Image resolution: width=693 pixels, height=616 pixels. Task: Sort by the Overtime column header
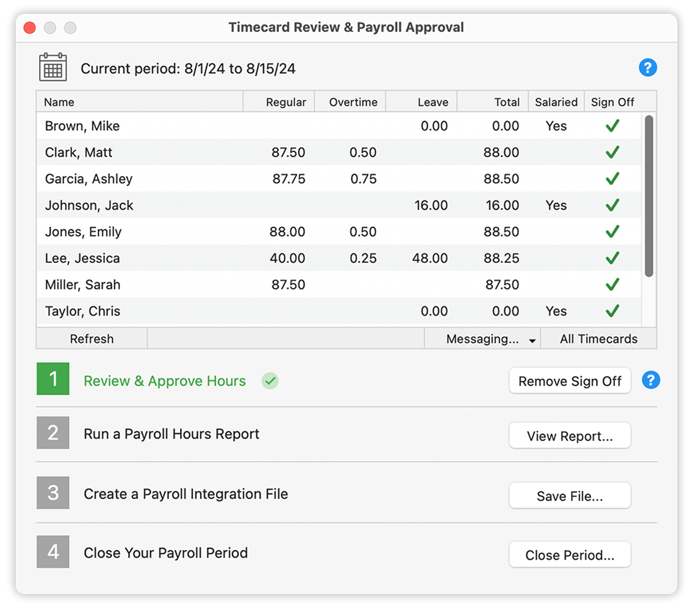coord(350,102)
